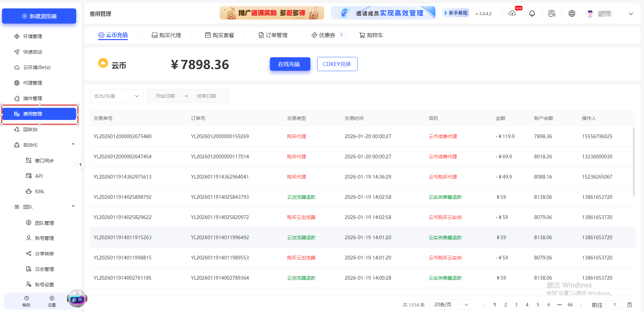Collapse the 自动化 sidebar section

73,144
